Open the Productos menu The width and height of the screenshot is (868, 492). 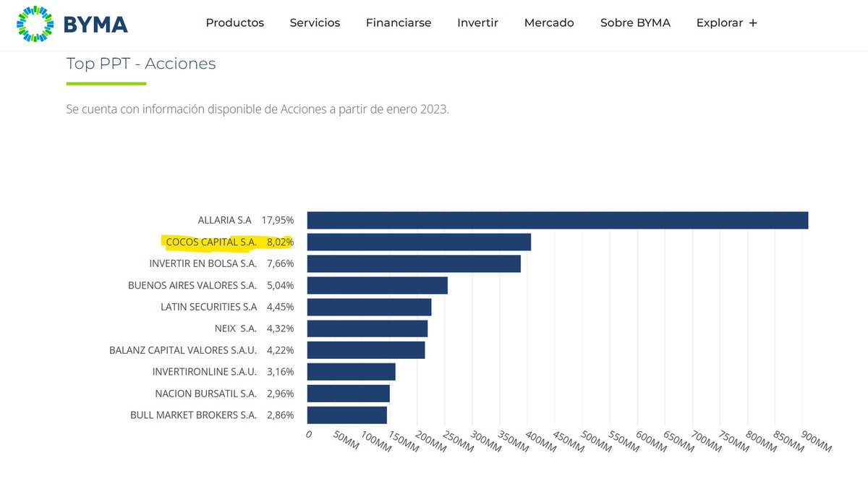(235, 23)
